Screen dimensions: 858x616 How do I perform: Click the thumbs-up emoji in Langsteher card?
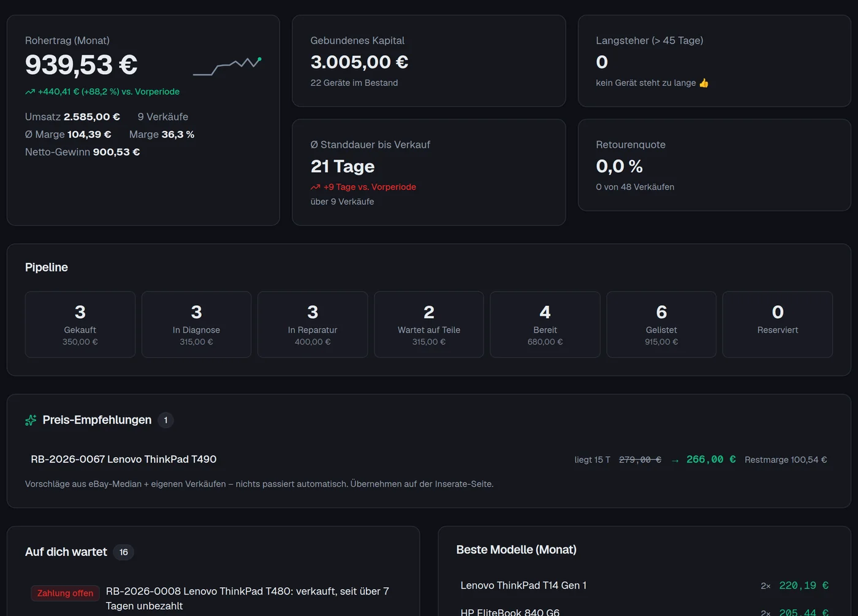click(704, 83)
